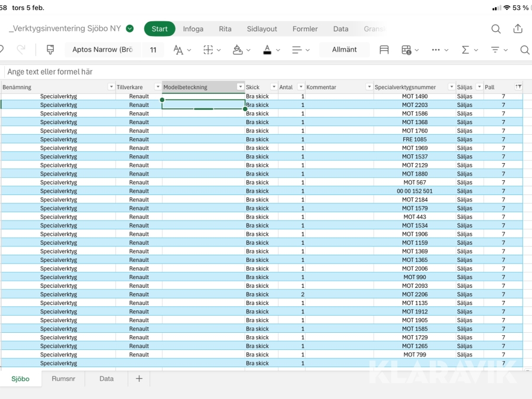Click the font color A swatch
Viewport: 532px width, 399px height.
(x=267, y=50)
